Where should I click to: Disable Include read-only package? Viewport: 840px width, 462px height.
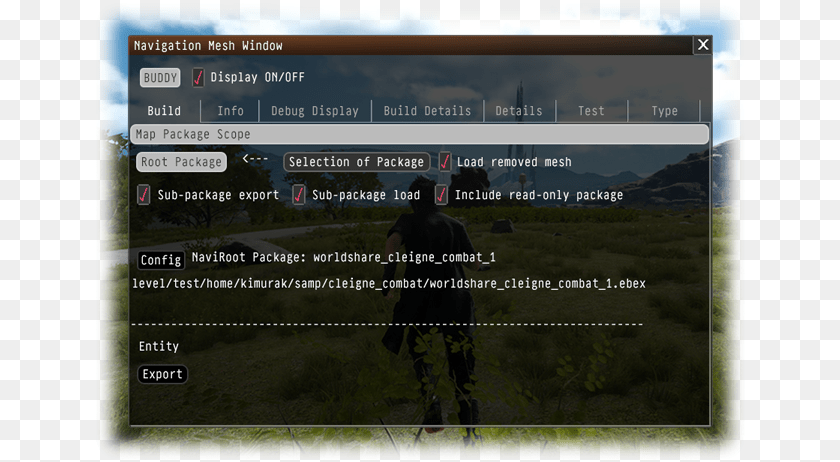441,195
